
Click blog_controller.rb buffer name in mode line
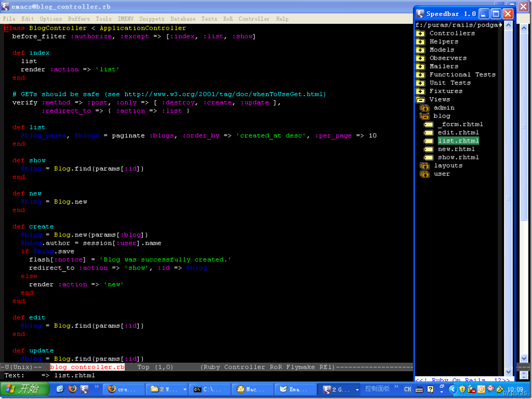87,367
